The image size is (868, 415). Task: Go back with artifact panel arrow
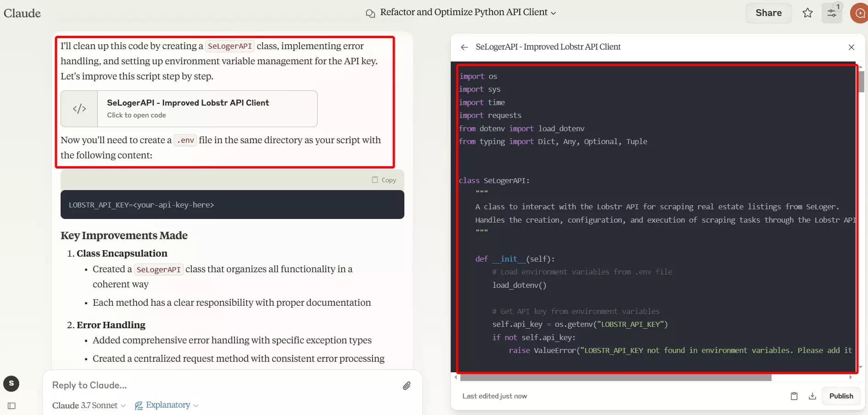[465, 47]
